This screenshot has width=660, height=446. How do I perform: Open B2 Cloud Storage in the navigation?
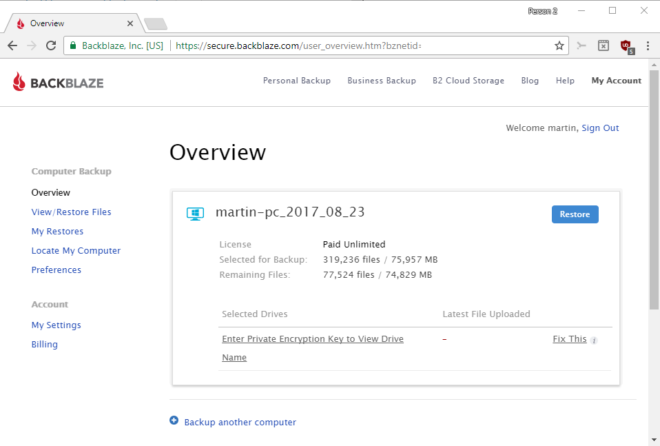coord(468,80)
